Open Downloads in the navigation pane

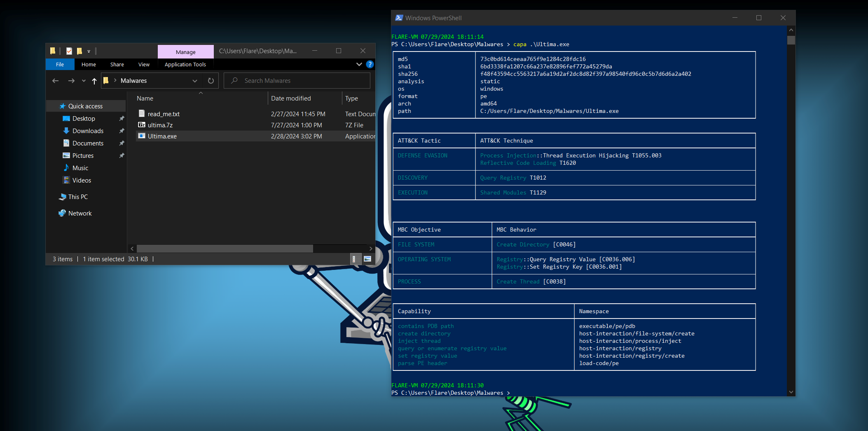coord(88,131)
